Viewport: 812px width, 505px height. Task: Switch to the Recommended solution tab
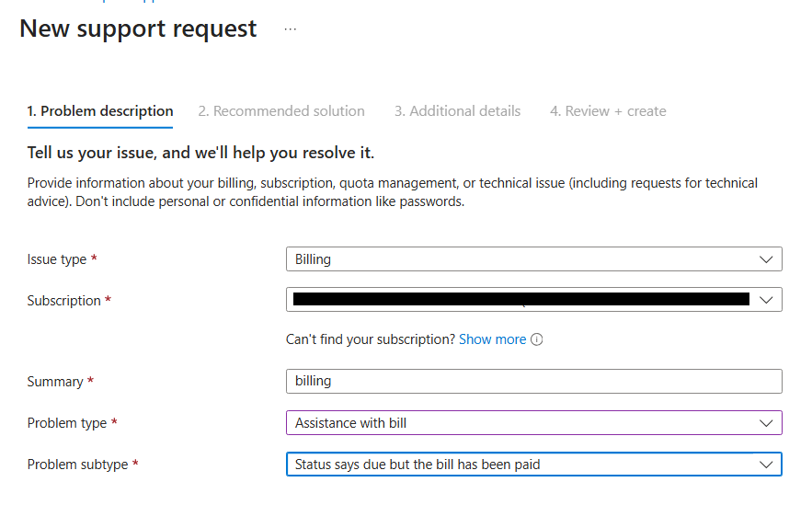tap(281, 111)
